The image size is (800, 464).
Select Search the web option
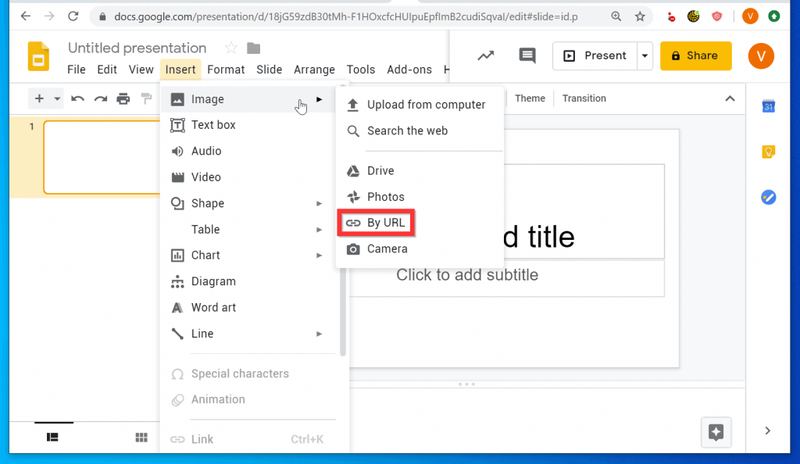[419, 131]
